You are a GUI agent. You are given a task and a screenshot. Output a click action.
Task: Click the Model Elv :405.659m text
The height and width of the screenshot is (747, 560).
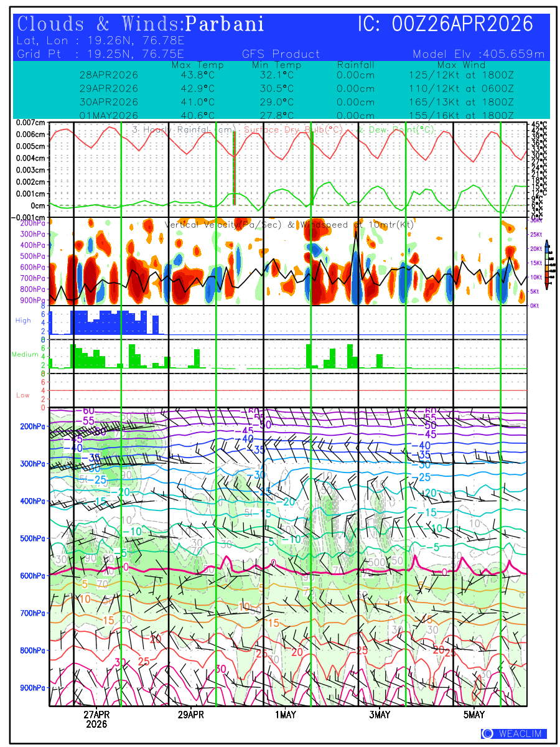click(x=478, y=54)
